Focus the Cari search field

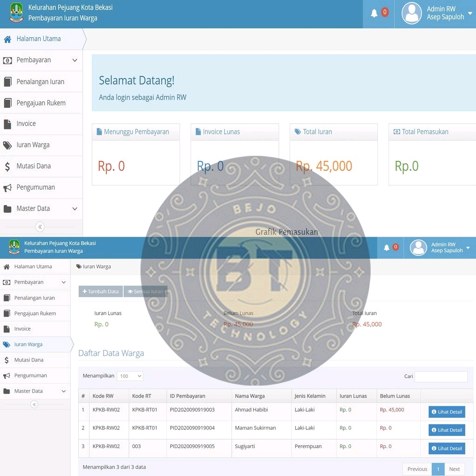click(x=441, y=377)
